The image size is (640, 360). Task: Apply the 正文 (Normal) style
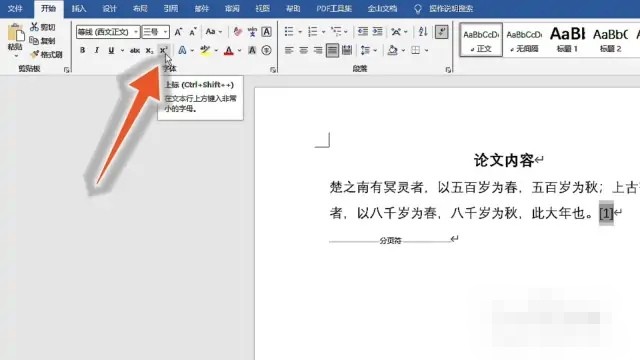(481, 40)
